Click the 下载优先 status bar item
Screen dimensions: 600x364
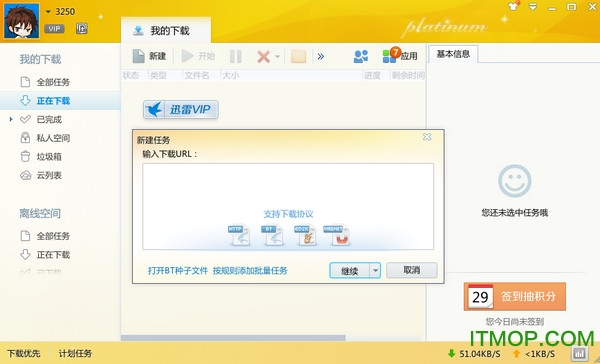24,353
